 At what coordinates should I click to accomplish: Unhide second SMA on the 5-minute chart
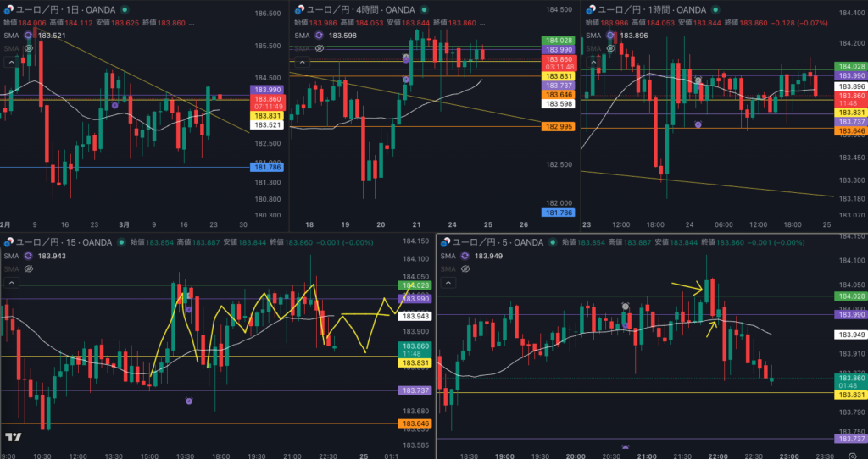pos(465,268)
